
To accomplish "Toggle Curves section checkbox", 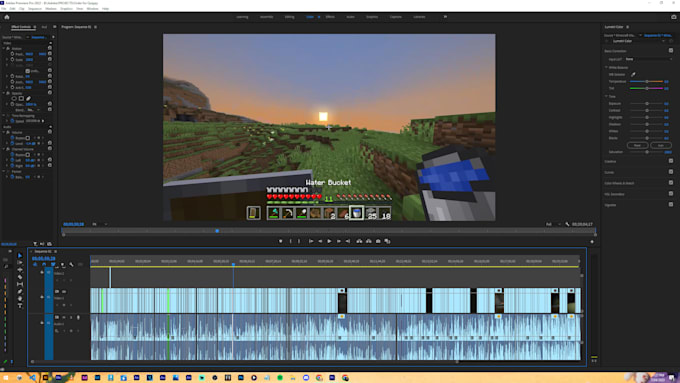I will [x=671, y=172].
